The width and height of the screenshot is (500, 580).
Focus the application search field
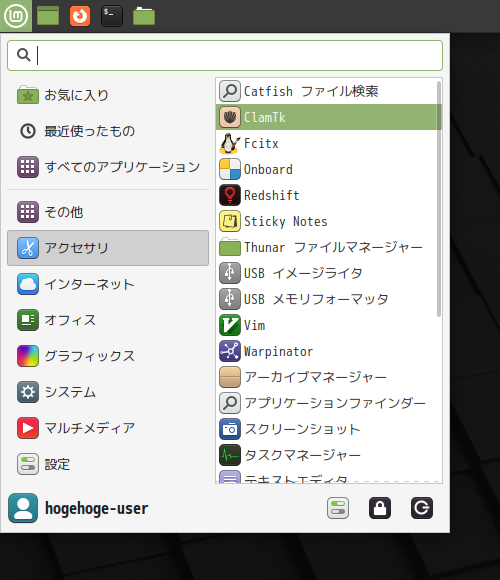(225, 55)
